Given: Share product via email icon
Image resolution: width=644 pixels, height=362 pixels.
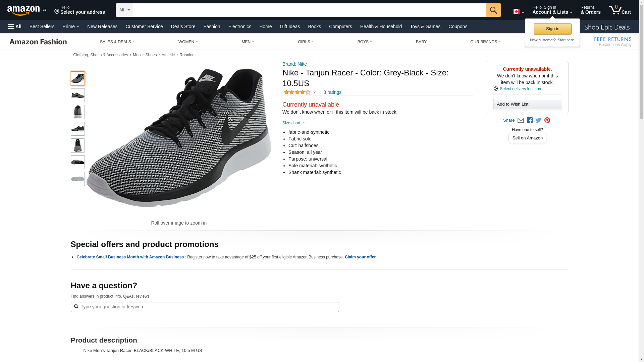Looking at the screenshot, I should (521, 120).
